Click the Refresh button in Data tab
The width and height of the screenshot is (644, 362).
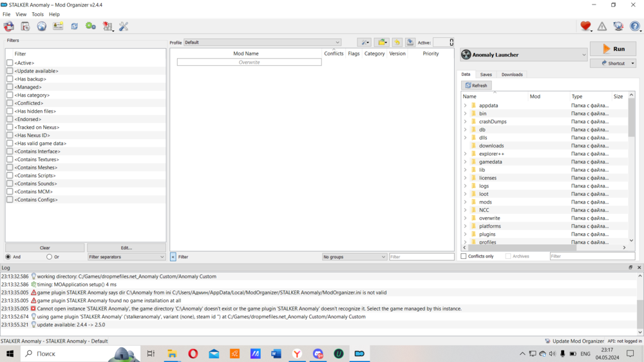(477, 86)
